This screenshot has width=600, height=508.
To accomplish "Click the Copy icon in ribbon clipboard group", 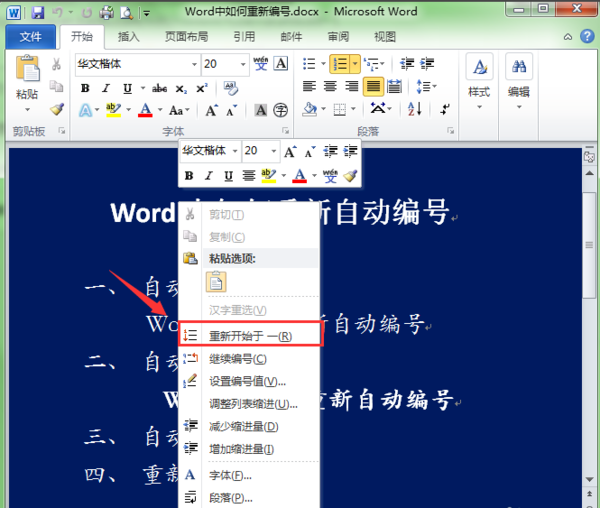I will pyautogui.click(x=57, y=86).
